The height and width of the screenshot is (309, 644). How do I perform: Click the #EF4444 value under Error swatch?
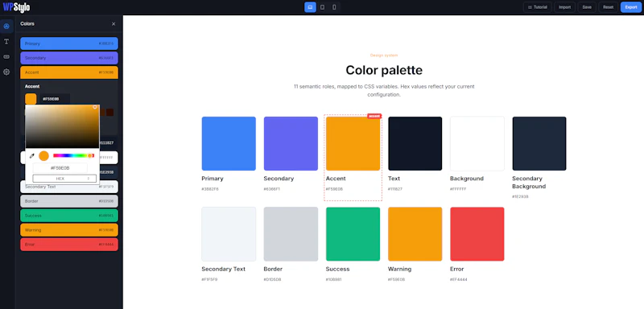pyautogui.click(x=458, y=279)
